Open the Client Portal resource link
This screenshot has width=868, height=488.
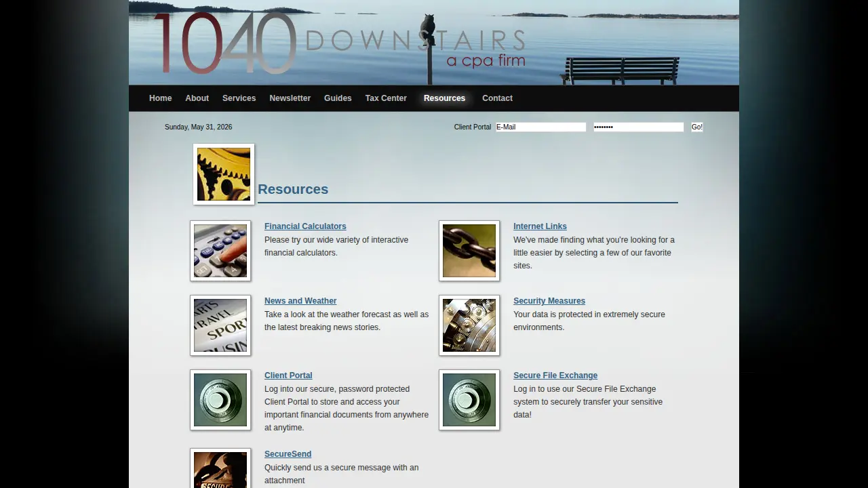288,375
